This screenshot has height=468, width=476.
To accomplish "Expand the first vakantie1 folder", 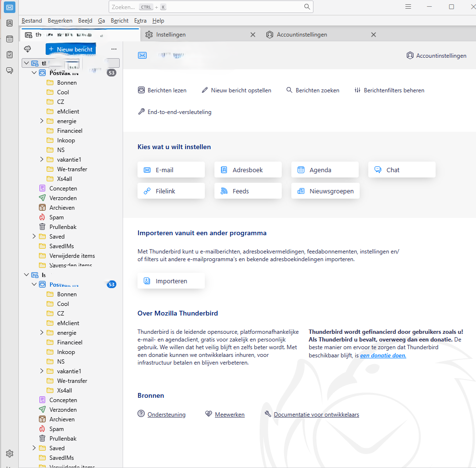I will pyautogui.click(x=42, y=159).
